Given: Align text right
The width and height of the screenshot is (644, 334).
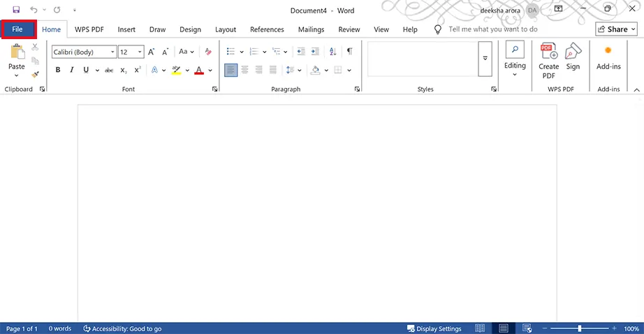Looking at the screenshot, I should click(x=258, y=70).
